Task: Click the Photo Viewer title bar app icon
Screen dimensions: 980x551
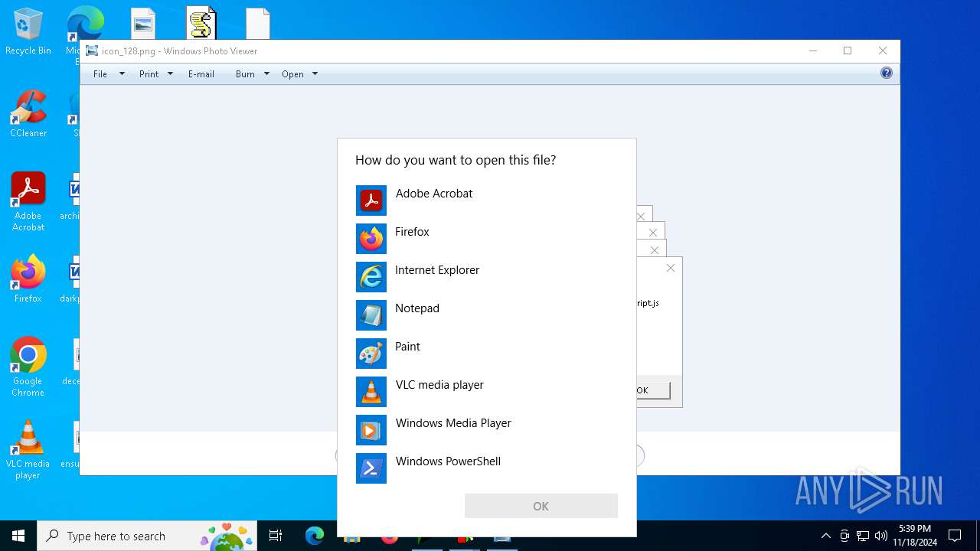Action: 92,51
